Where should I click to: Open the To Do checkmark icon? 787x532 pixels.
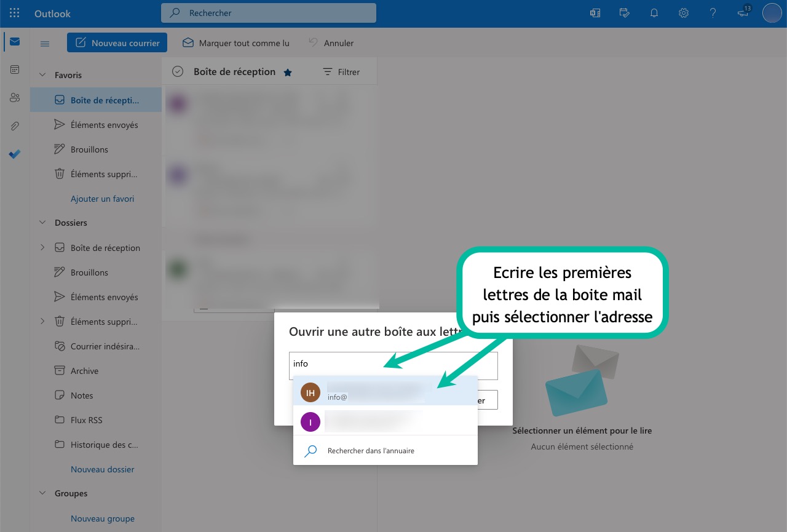tap(15, 154)
